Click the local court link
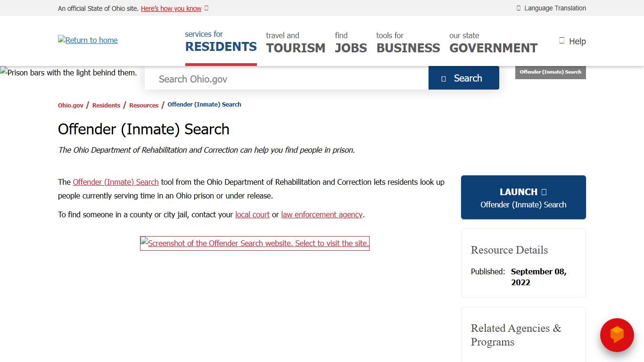This screenshot has width=644, height=362. [252, 214]
